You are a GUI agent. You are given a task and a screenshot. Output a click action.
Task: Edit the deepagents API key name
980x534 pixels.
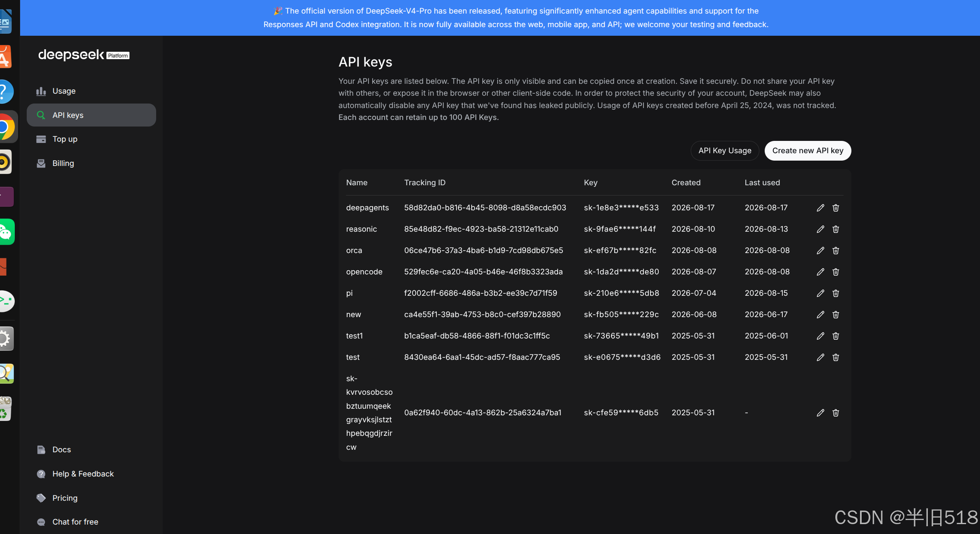(x=820, y=208)
